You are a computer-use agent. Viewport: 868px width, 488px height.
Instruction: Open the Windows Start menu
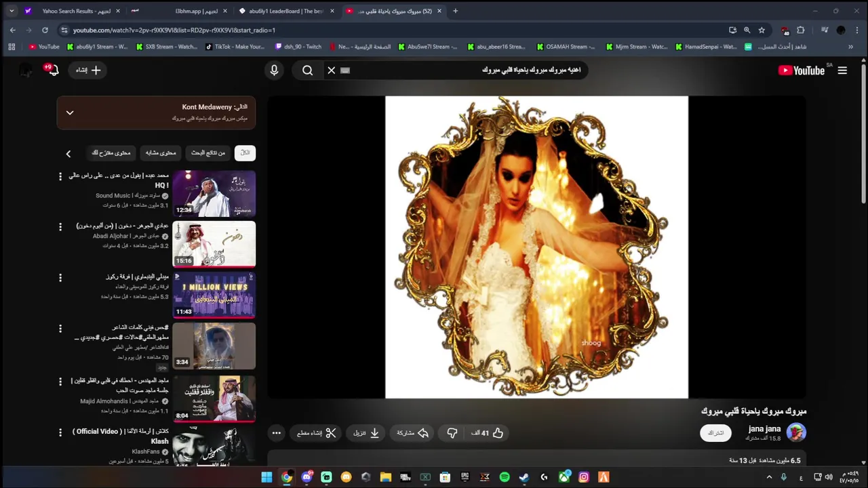pyautogui.click(x=267, y=477)
